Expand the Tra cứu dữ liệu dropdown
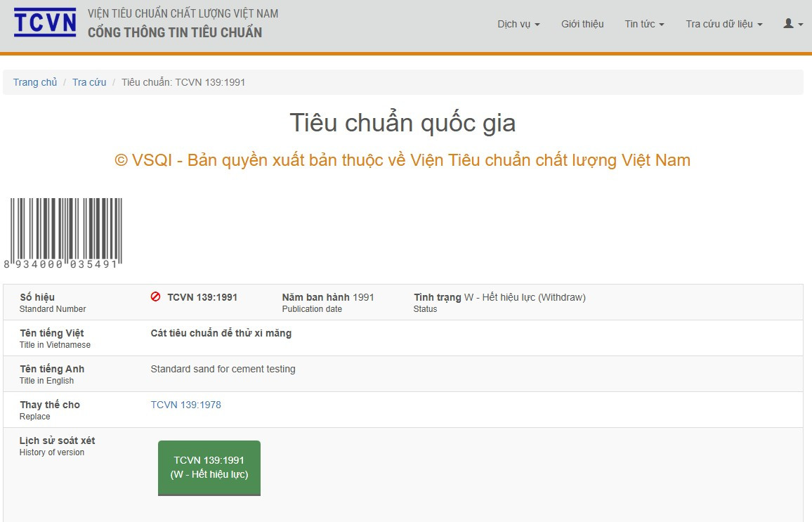The width and height of the screenshot is (812, 522). tap(724, 24)
